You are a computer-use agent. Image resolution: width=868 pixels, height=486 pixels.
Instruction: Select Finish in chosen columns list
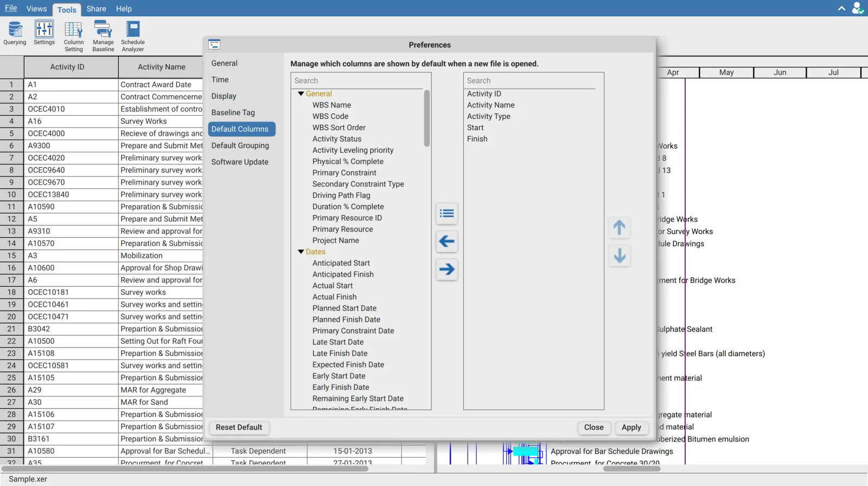coord(477,139)
